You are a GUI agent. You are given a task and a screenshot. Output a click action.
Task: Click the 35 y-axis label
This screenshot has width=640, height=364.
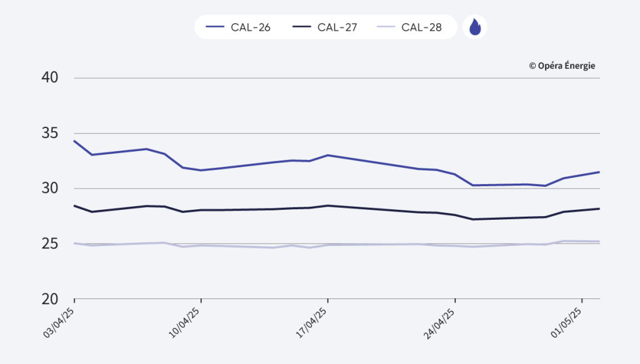tap(49, 134)
